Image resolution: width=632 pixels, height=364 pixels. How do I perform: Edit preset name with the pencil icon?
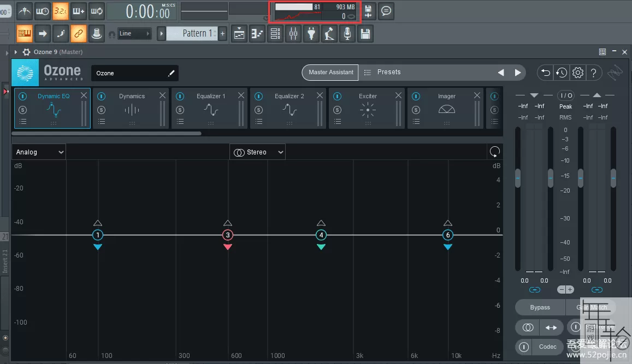172,73
